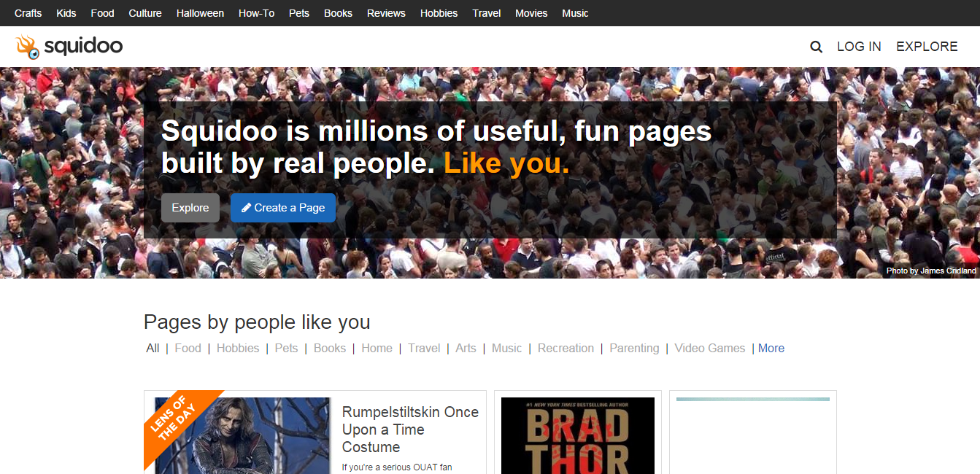
Task: Click the Lens of the Day ribbon
Action: pos(179,427)
